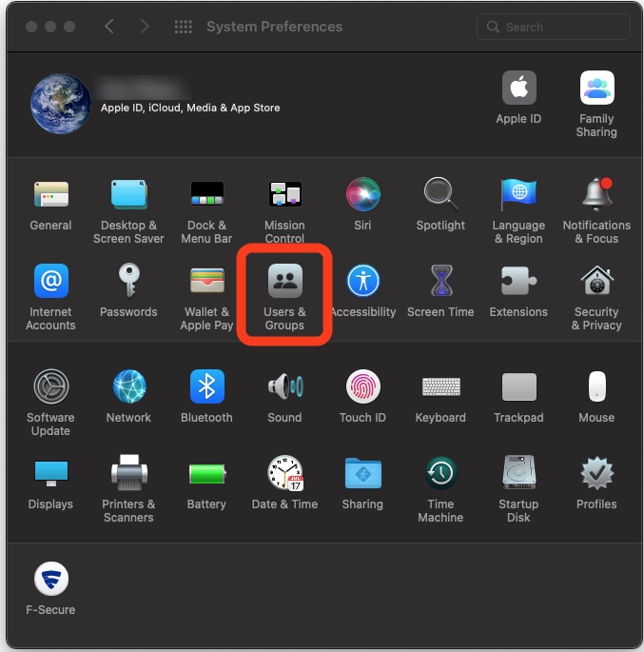Click the Earth account profile picture
The width and height of the screenshot is (644, 652).
(61, 104)
